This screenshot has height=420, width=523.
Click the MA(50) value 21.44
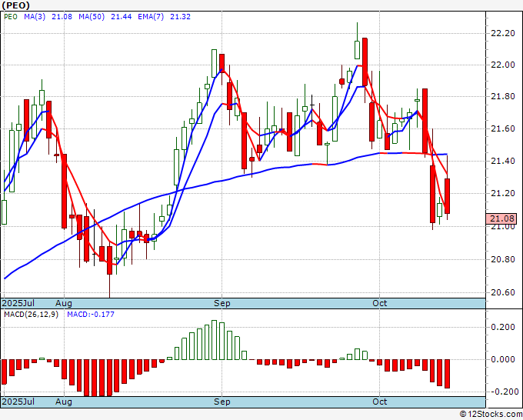[x=121, y=17]
